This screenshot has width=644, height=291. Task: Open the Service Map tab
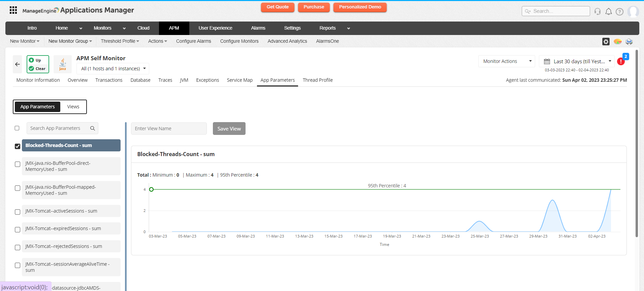click(240, 80)
